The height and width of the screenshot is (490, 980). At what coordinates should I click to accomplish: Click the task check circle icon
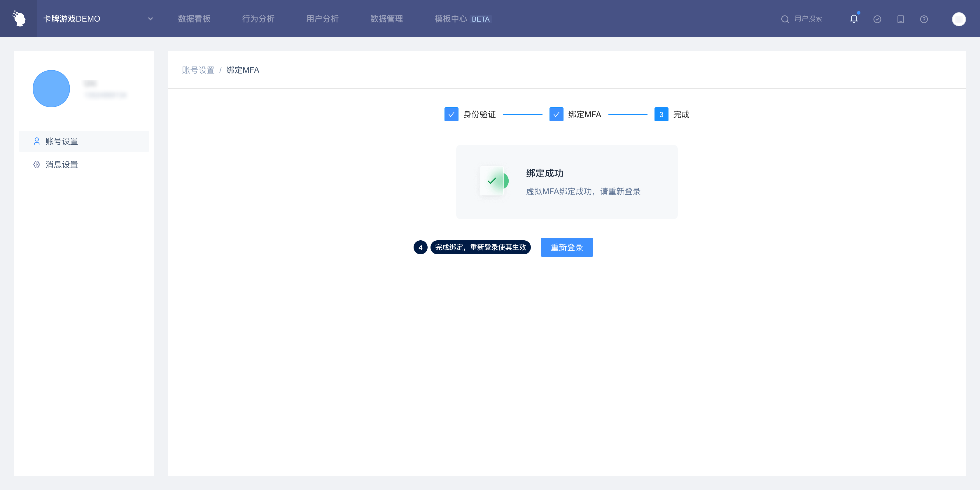877,19
